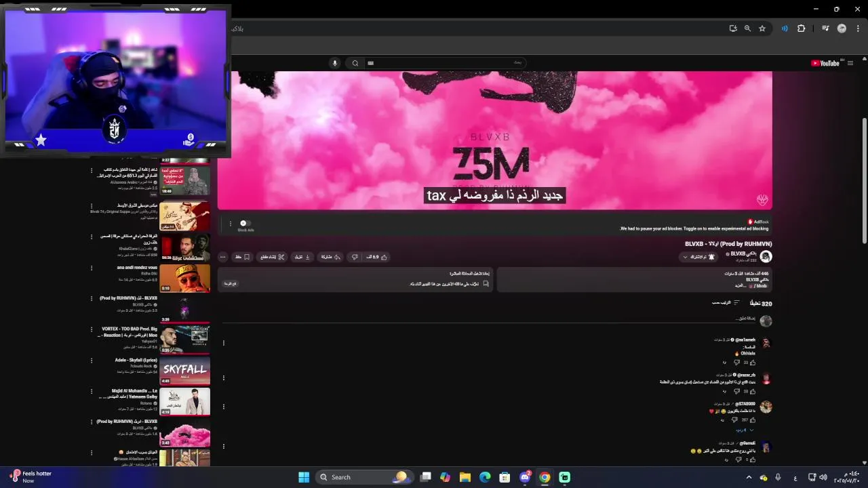
Task: Open the VORTEX - TOO BAD reaction thumbnail
Action: pyautogui.click(x=184, y=340)
